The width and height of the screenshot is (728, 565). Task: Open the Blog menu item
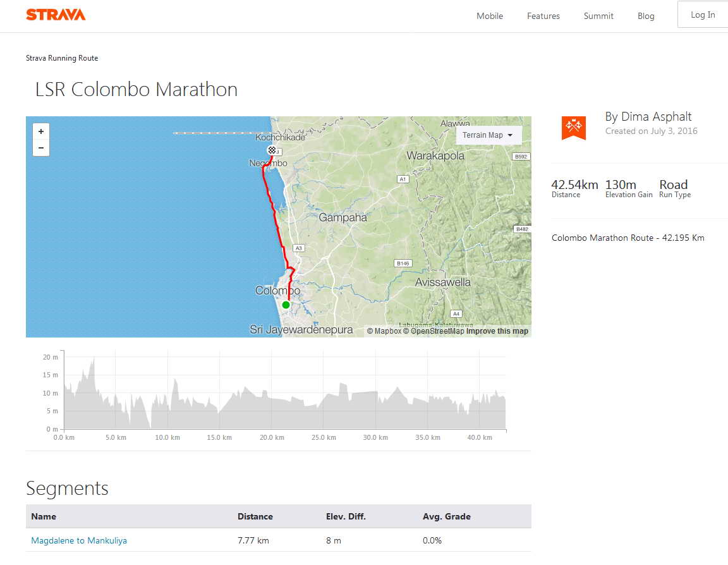coord(646,16)
